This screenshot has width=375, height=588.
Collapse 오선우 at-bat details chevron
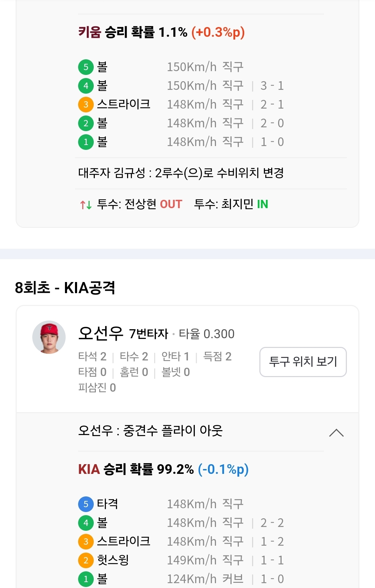coord(336,433)
